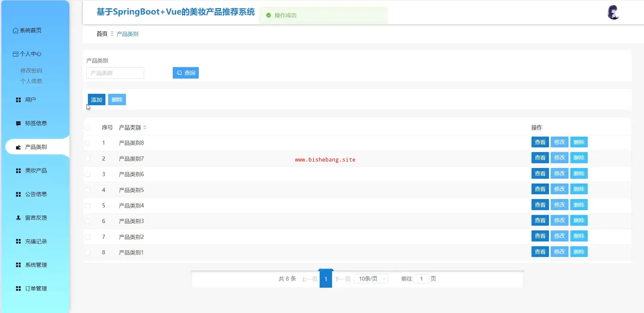
Task: Click 查看 for 产品类别5
Action: click(x=540, y=189)
